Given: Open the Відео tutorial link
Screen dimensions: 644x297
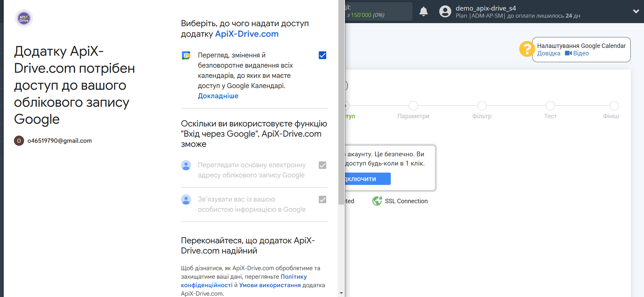Looking at the screenshot, I should tap(581, 53).
